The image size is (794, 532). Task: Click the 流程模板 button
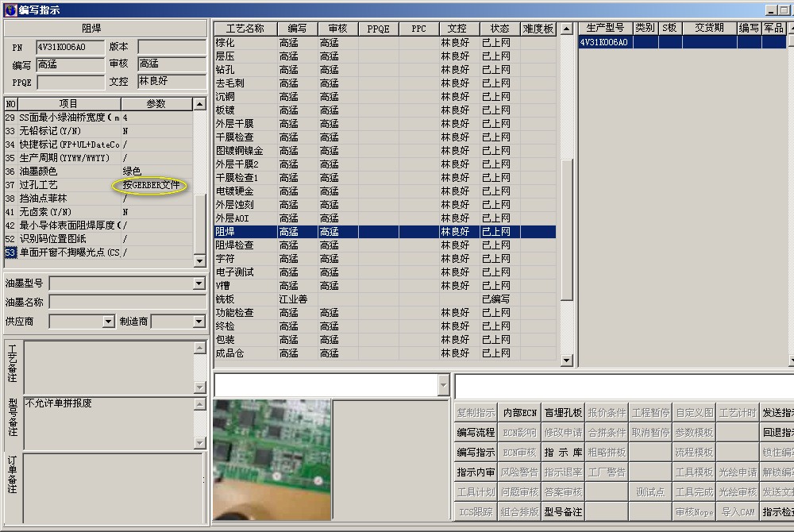click(694, 453)
